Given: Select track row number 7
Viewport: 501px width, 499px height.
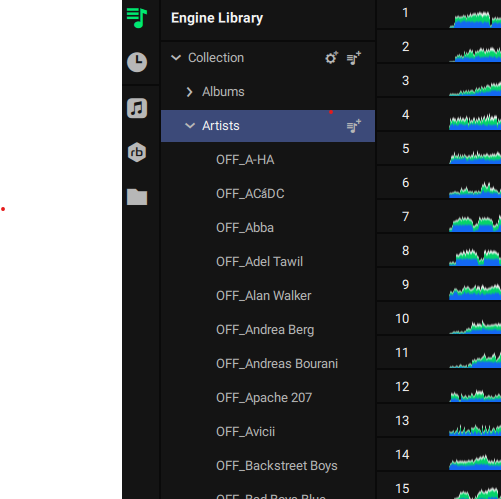Looking at the screenshot, I should point(405,217).
